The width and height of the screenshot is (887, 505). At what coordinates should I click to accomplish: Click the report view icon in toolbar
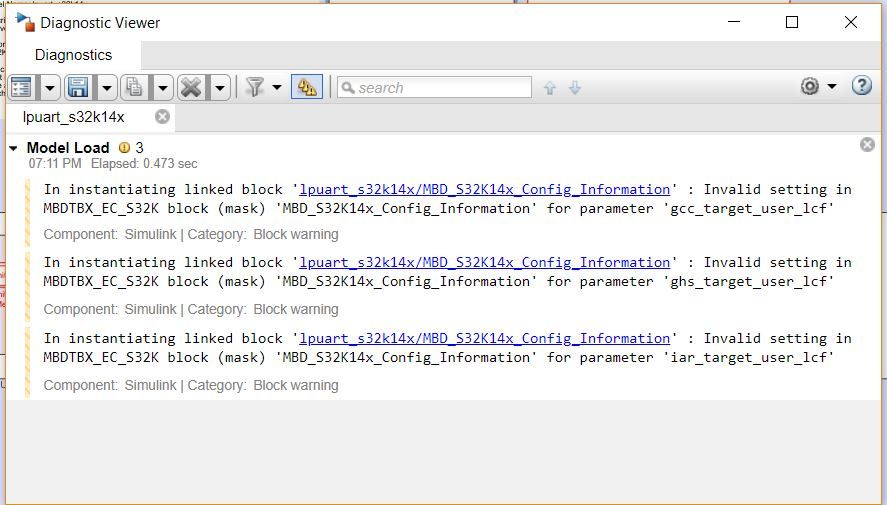click(x=21, y=88)
